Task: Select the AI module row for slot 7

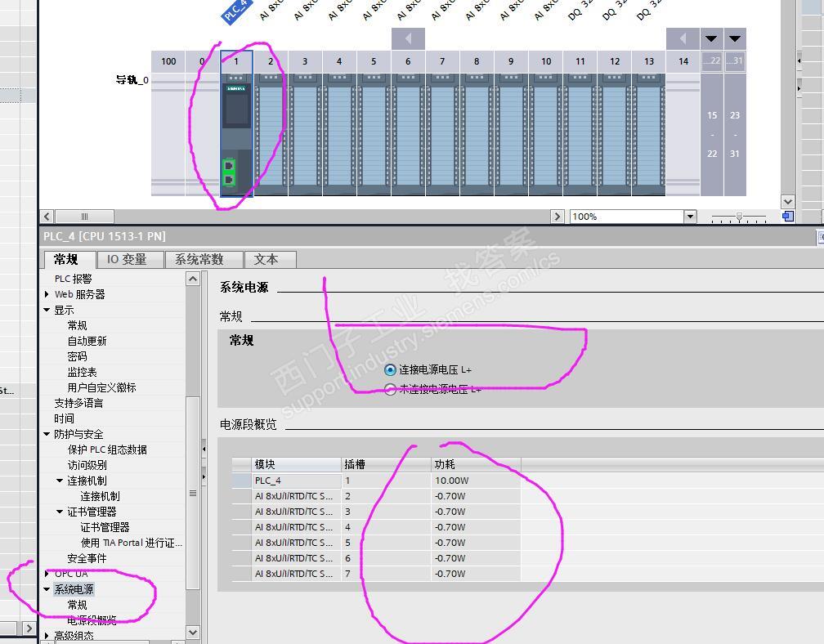Action: [376, 574]
